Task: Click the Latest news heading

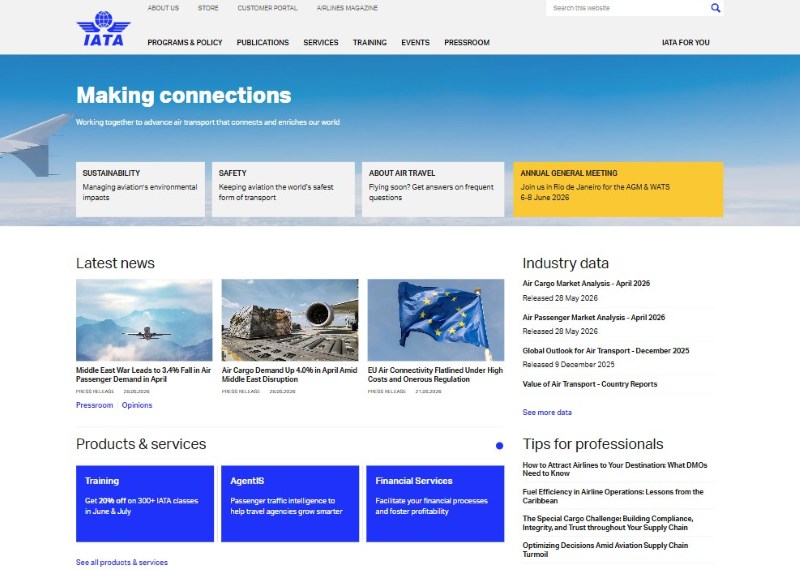Action: click(x=115, y=263)
